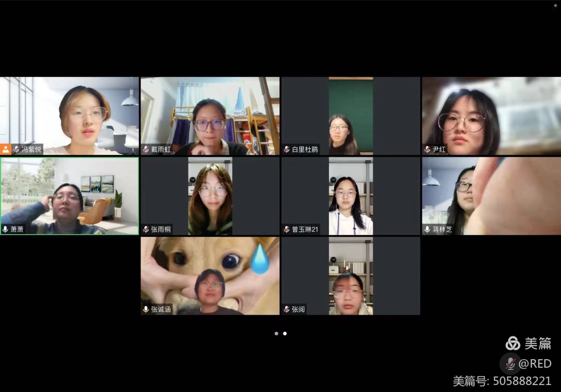This screenshot has width=561, height=392.
Task: Click the microphone icon beside 张诚涵
Action: click(x=146, y=309)
